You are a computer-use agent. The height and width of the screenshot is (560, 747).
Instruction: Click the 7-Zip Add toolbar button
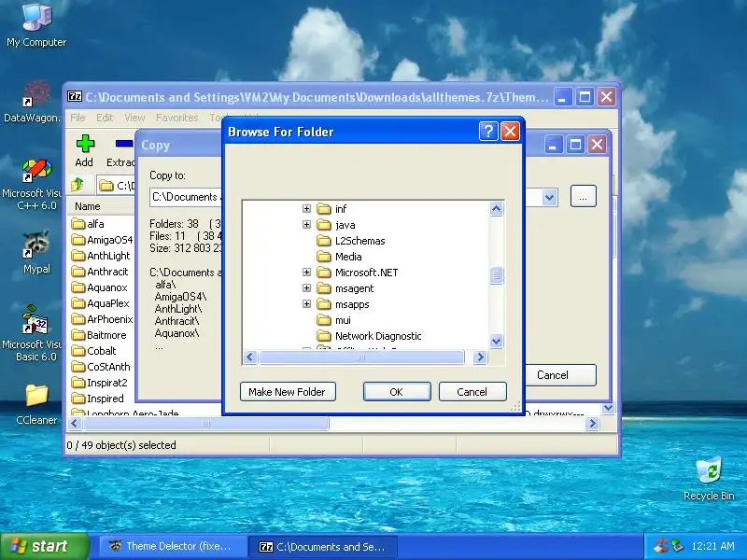coord(85,150)
